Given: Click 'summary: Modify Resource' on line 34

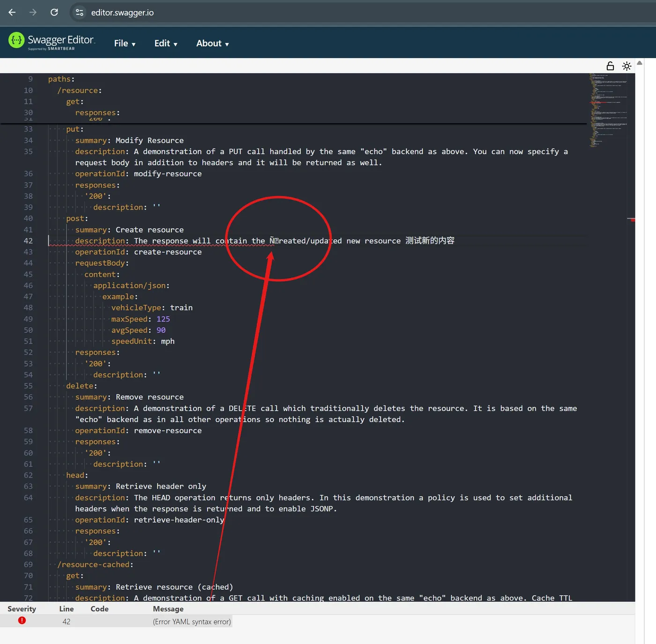Looking at the screenshot, I should pyautogui.click(x=129, y=141).
